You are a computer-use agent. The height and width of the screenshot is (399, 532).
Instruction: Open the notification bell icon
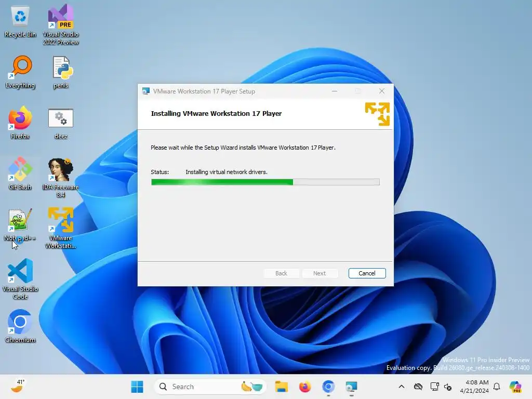click(x=497, y=387)
